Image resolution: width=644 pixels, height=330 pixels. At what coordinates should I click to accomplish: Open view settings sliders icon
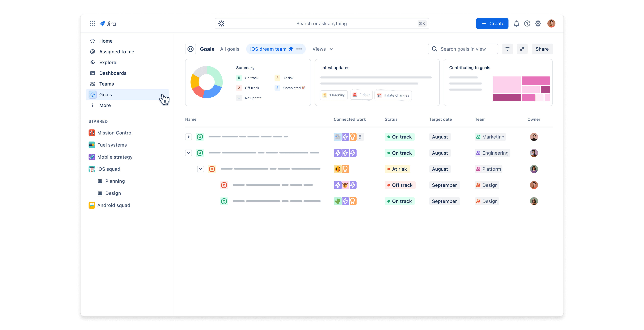522,49
